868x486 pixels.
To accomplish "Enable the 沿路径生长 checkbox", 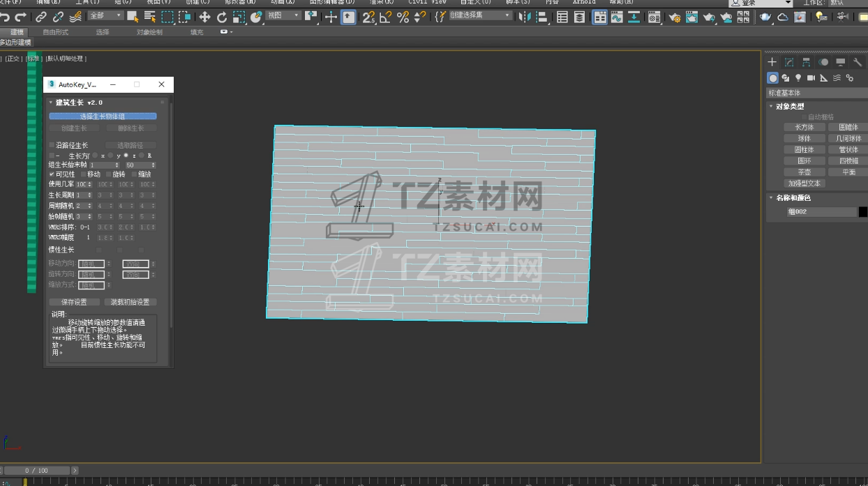I will pos(52,145).
